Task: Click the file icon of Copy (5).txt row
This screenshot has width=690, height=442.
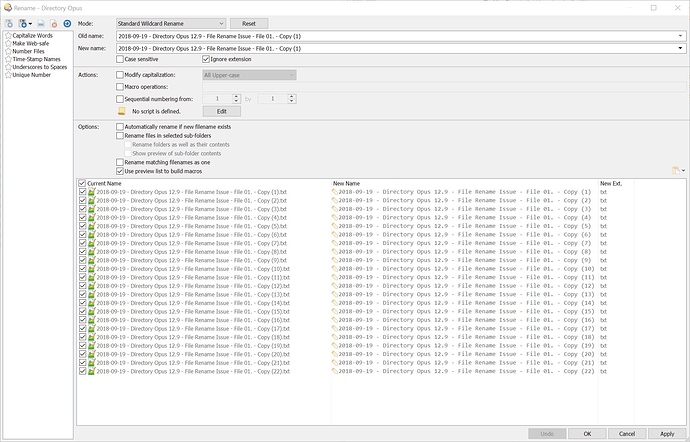Action: pos(92,226)
